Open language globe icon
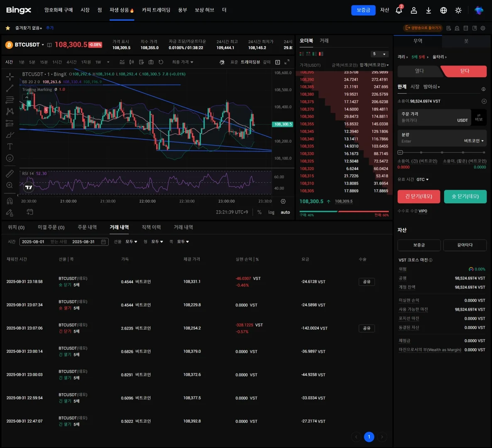The height and width of the screenshot is (448, 492). point(443,10)
